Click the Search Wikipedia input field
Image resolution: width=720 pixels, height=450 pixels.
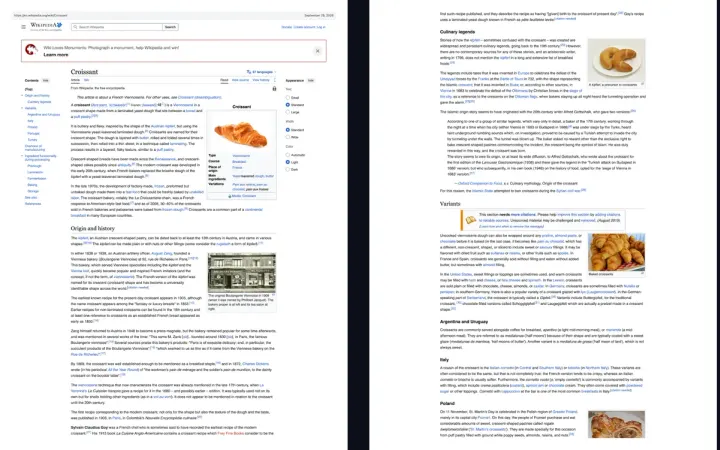point(117,27)
